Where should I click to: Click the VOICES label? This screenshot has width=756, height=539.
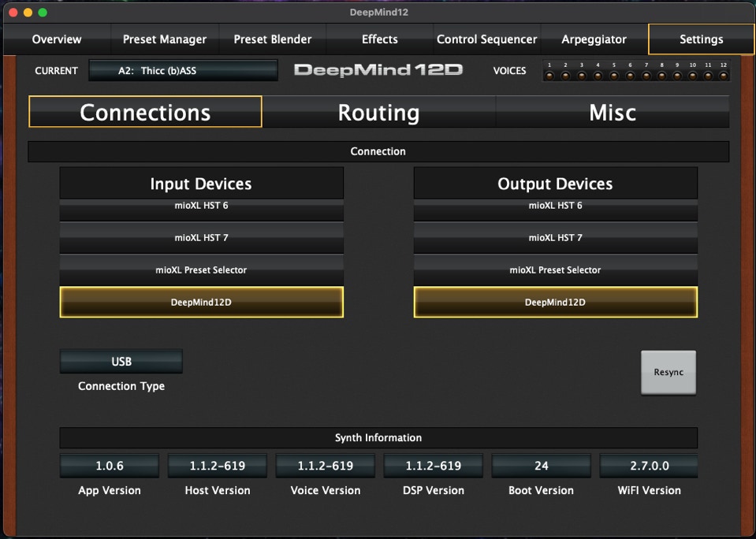click(509, 70)
